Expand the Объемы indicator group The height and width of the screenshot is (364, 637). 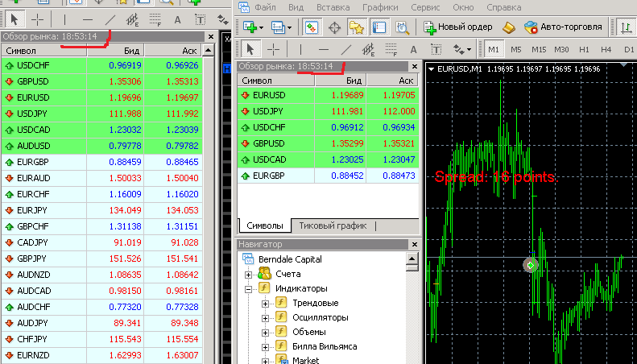coord(265,333)
